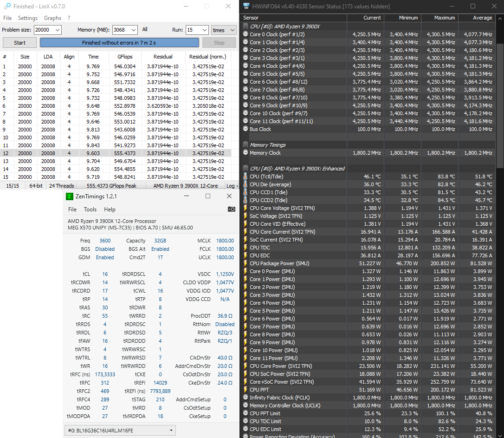
Task: Click the Average column header in HWiNFO64
Action: tap(477, 18)
